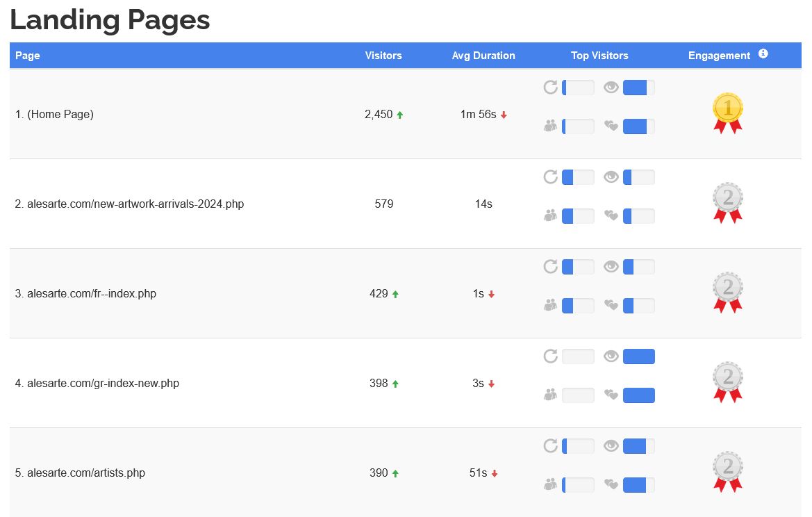Click the views bar next to eye in Home Page row
Screen dimensions: 812x517
639,88
